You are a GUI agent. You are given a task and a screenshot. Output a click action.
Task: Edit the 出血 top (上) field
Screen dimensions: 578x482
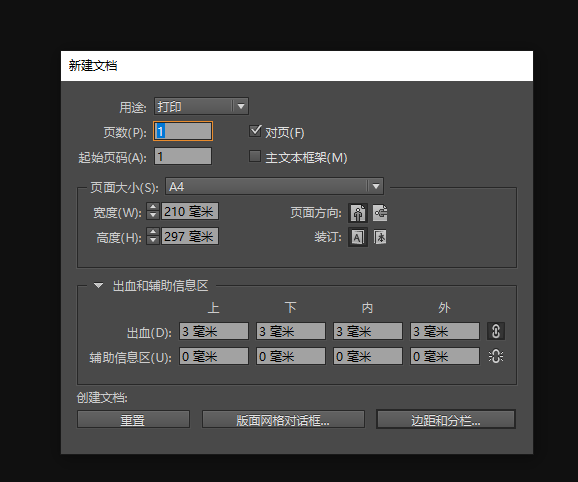pos(214,331)
